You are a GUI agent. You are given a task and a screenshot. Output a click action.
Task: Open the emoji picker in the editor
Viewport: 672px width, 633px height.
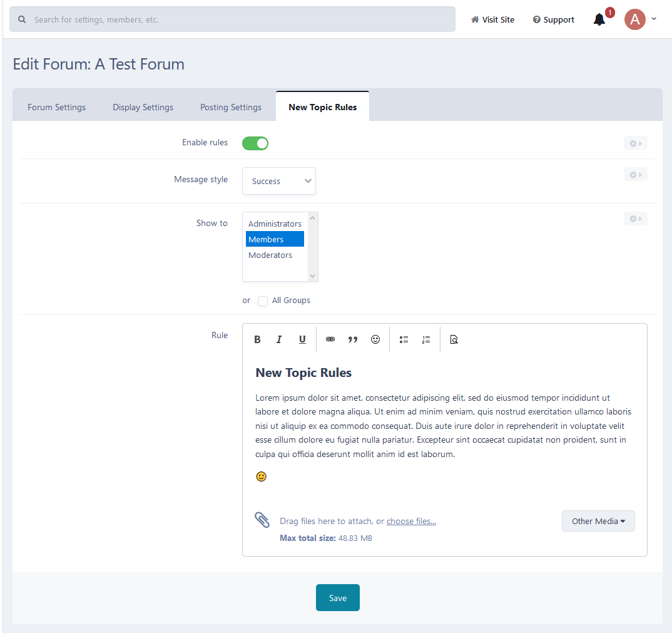click(x=375, y=339)
